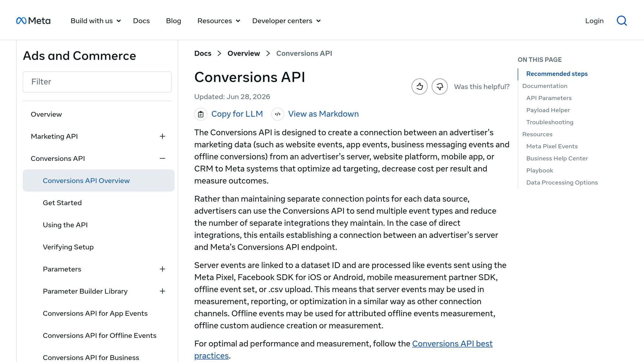644x362 pixels.
Task: Expand Marketing API with plus icon
Action: pos(162,136)
